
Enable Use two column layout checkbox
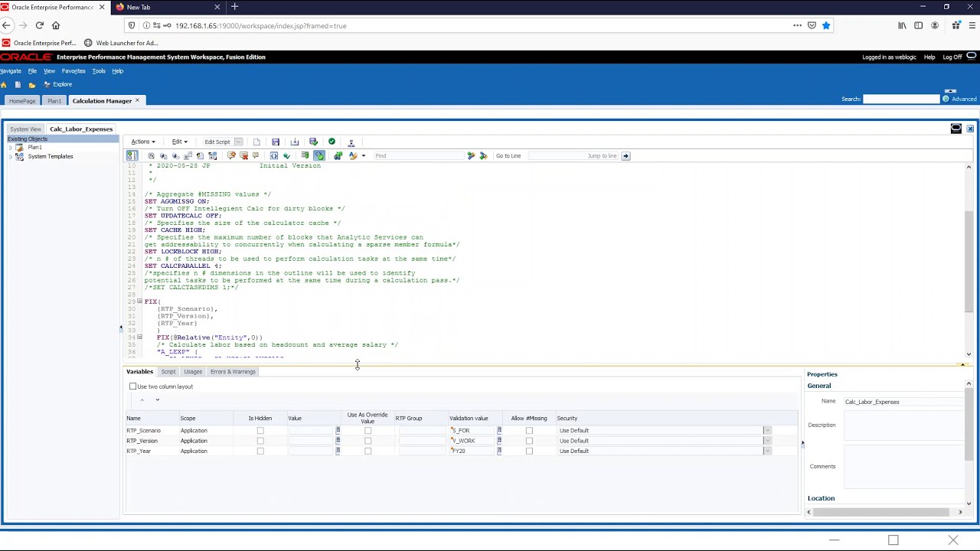click(133, 386)
